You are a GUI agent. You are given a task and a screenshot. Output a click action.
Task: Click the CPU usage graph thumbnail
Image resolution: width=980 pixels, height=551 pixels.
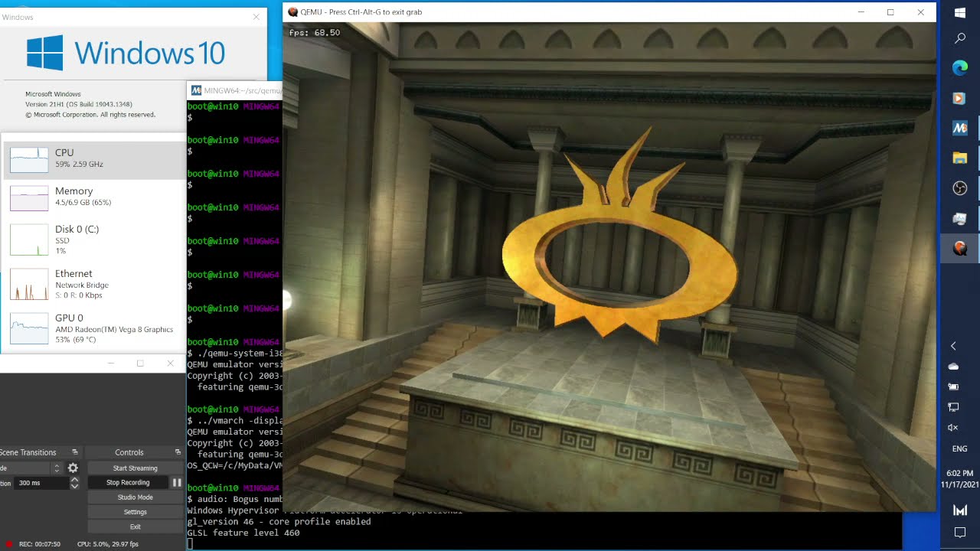[29, 159]
